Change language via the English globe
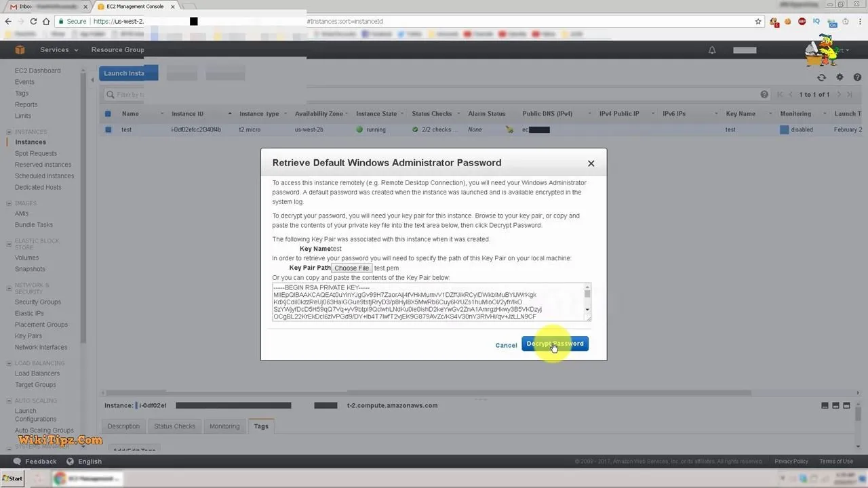 (70, 462)
